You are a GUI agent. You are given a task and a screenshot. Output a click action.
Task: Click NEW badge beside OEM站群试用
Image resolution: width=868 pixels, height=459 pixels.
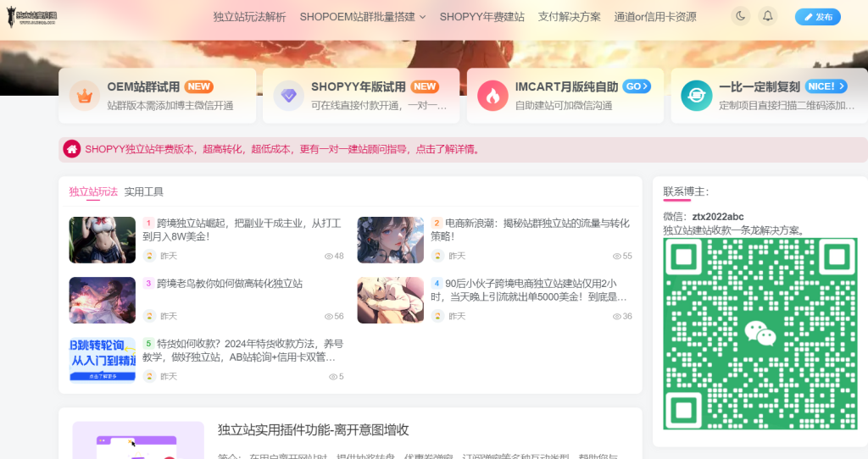[x=198, y=87]
